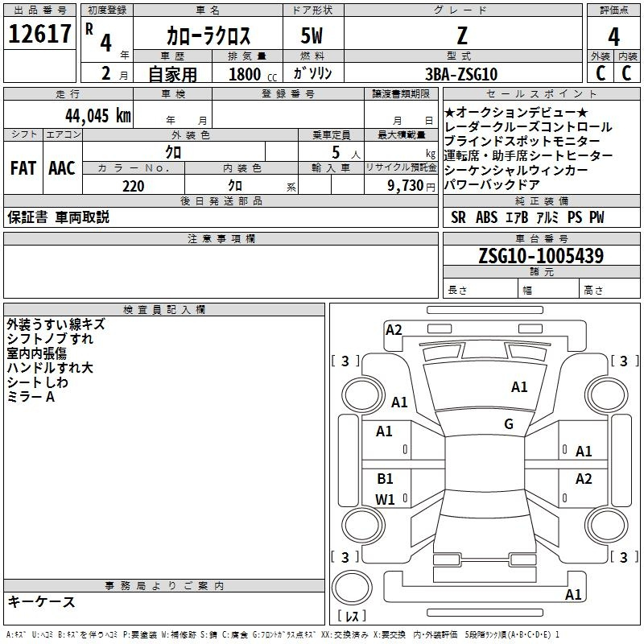Select the inspector note シフトノブすれ
Screen dimensions: 644x644
tap(50, 339)
